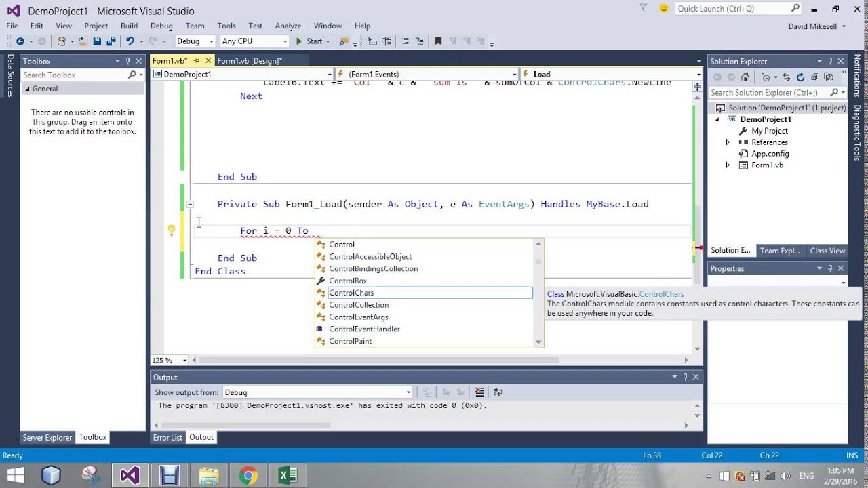Open the Analyze menu

pyautogui.click(x=288, y=26)
